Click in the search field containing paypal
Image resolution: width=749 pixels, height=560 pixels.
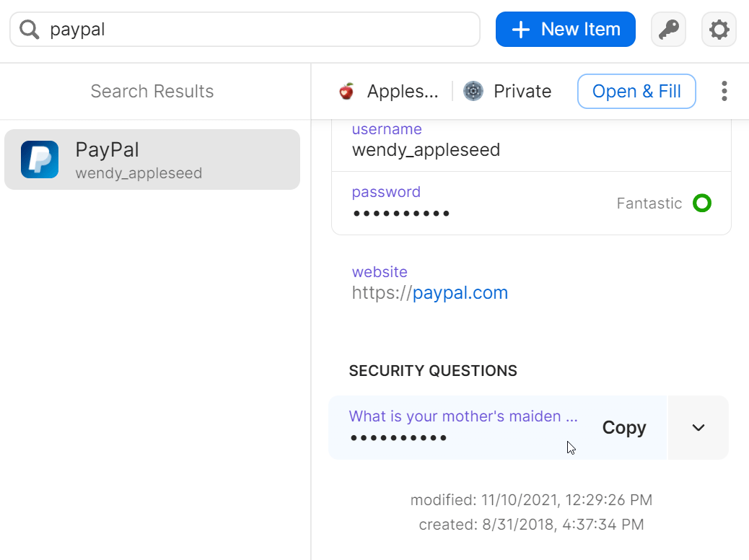[x=245, y=29]
